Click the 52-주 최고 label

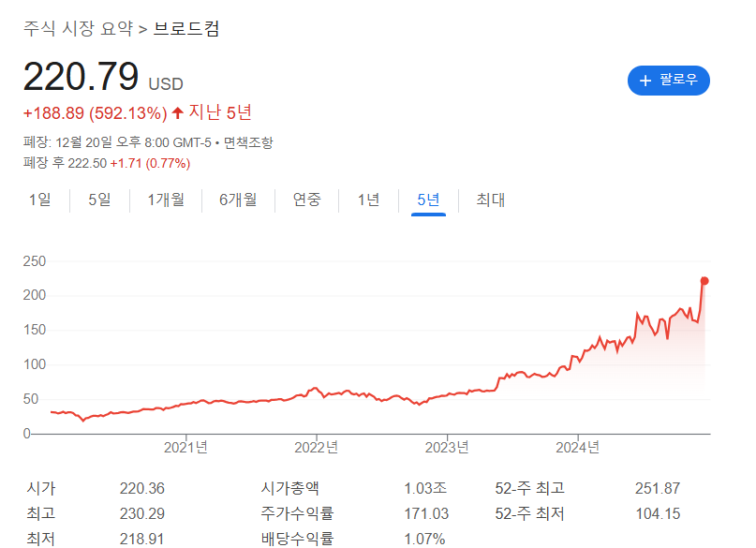click(x=530, y=488)
